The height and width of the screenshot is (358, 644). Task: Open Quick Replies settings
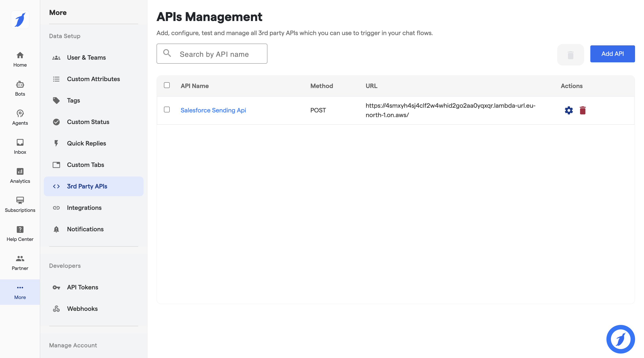[86, 143]
